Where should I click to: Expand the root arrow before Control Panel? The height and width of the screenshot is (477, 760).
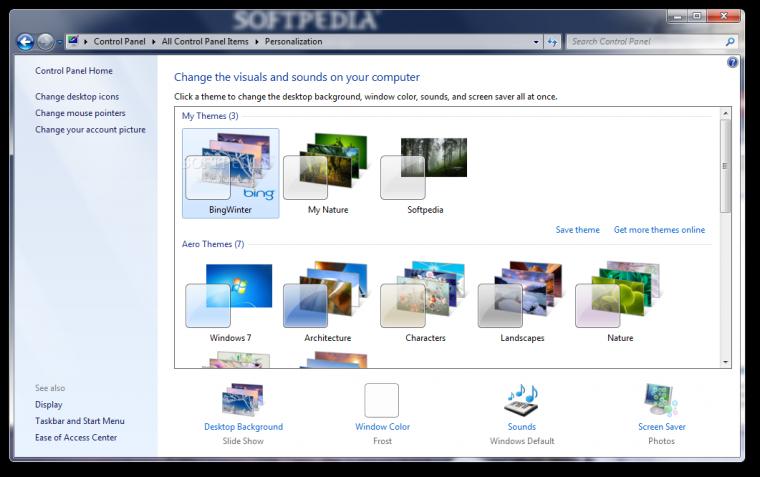pyautogui.click(x=86, y=42)
